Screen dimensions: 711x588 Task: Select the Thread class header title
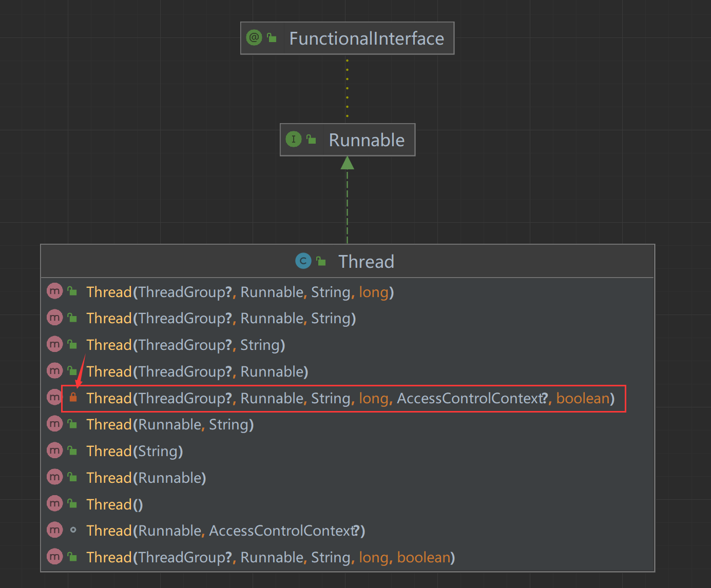coord(366,262)
